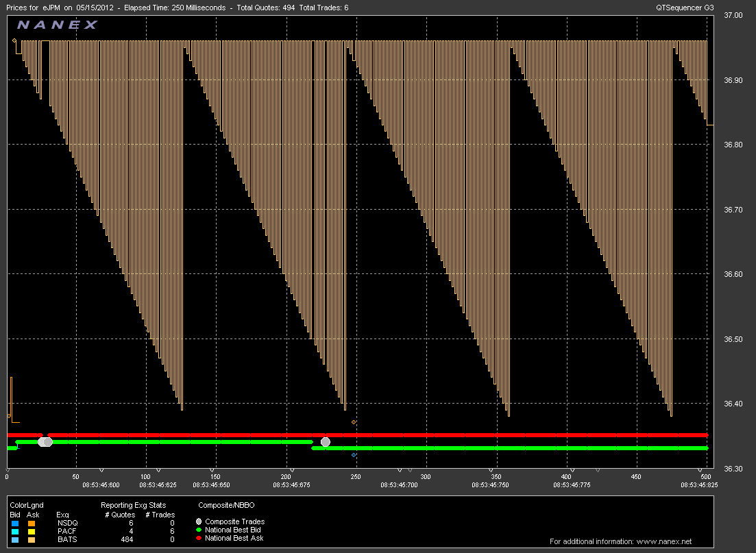Click the QTSequencer G3 label
756x553 pixels.
(685, 8)
